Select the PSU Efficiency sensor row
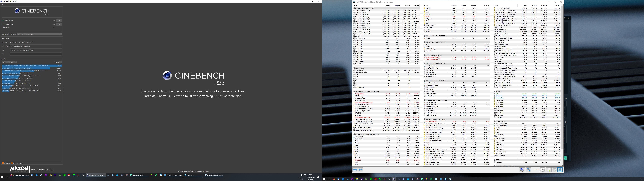Viewport: 644px width, 181px height. coord(528,156)
